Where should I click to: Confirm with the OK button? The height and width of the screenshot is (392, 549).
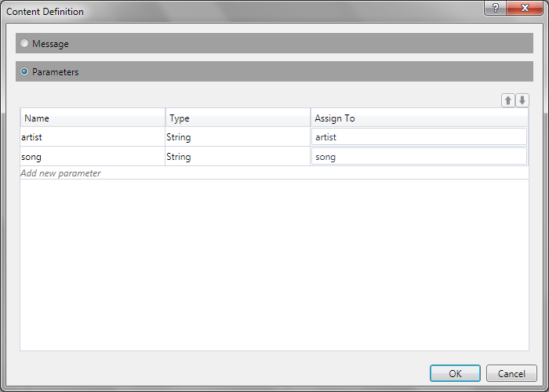455,373
